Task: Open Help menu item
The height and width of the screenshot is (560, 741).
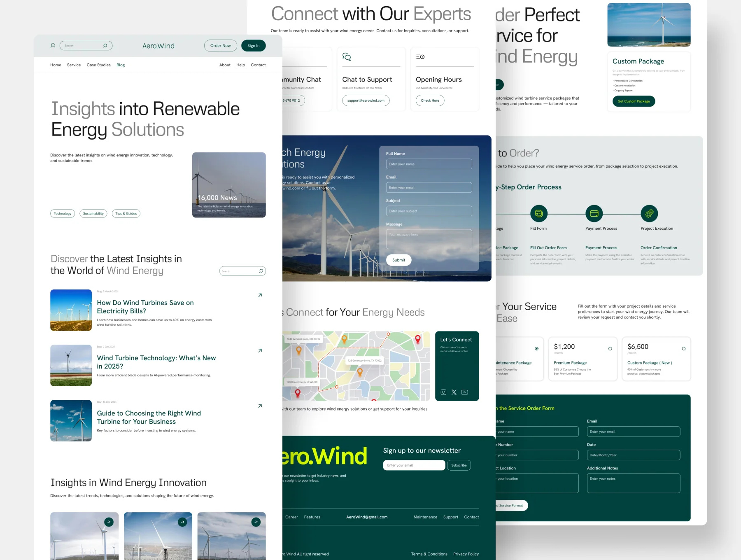Action: coord(240,65)
